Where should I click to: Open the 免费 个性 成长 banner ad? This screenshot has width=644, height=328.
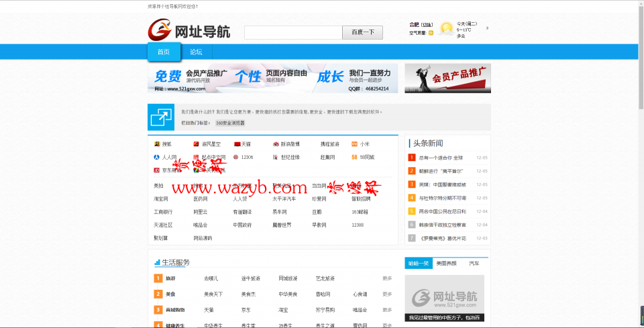coord(273,78)
